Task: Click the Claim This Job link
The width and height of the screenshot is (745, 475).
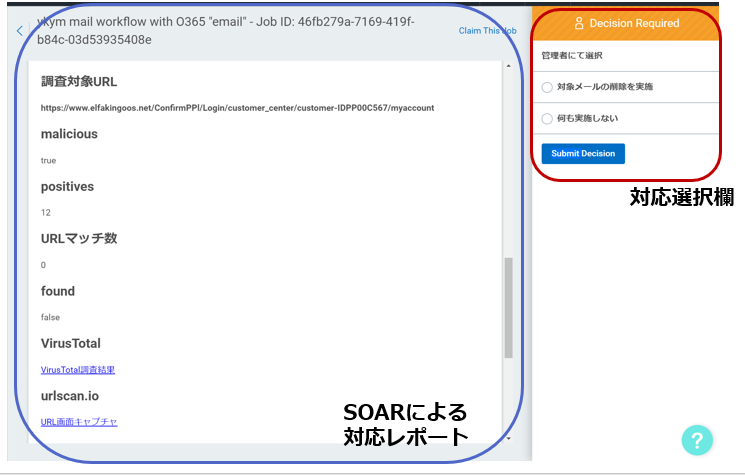Action: tap(487, 31)
